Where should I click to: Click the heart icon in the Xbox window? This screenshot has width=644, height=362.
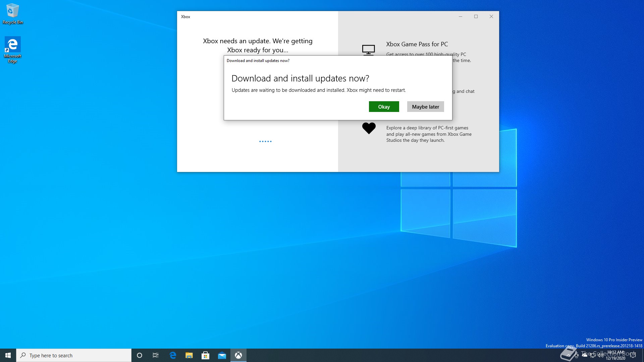pos(369,128)
